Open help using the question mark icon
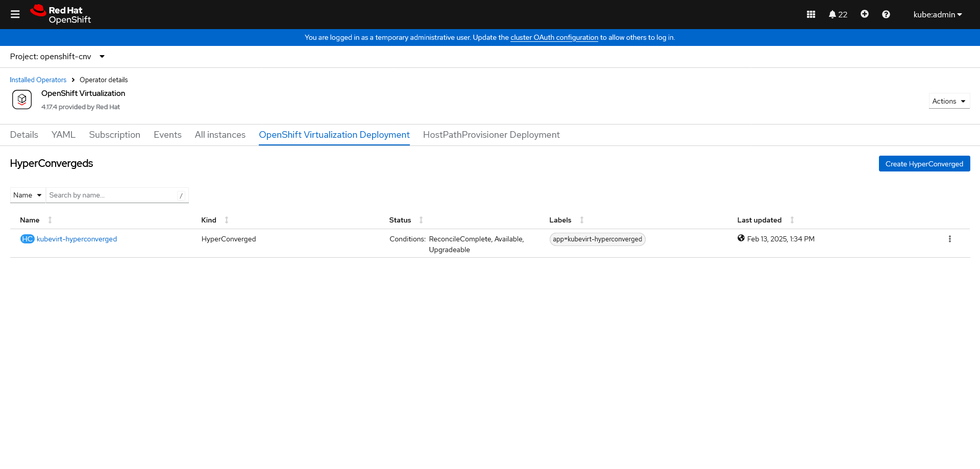This screenshot has height=469, width=980. click(x=887, y=14)
